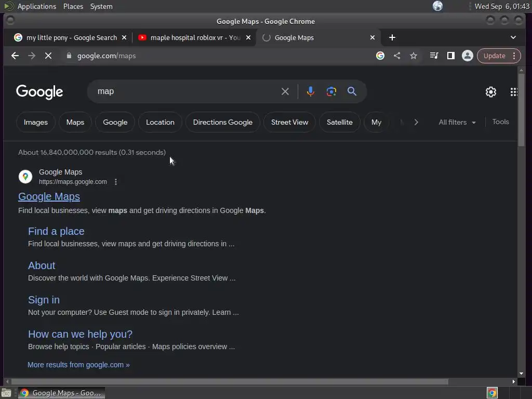Go back using the browser back arrow
This screenshot has width=532, height=399.
click(15, 56)
